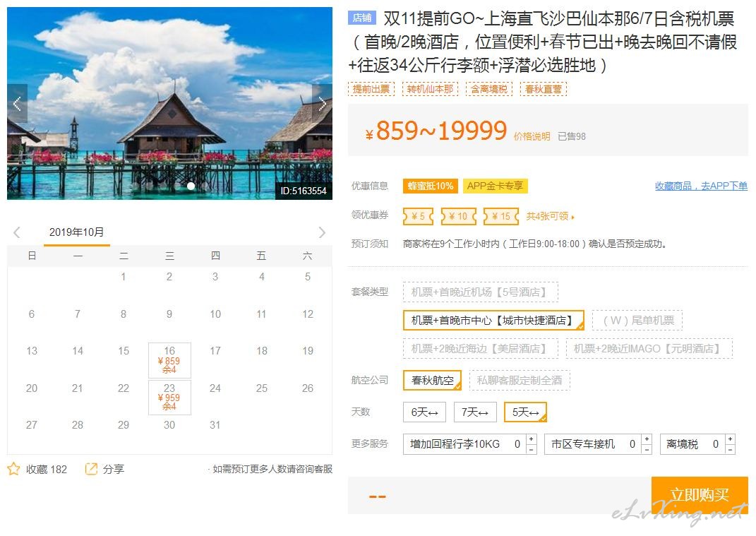The image size is (756, 536).
Task: Choose package (W)尾单机票
Action: click(x=637, y=321)
